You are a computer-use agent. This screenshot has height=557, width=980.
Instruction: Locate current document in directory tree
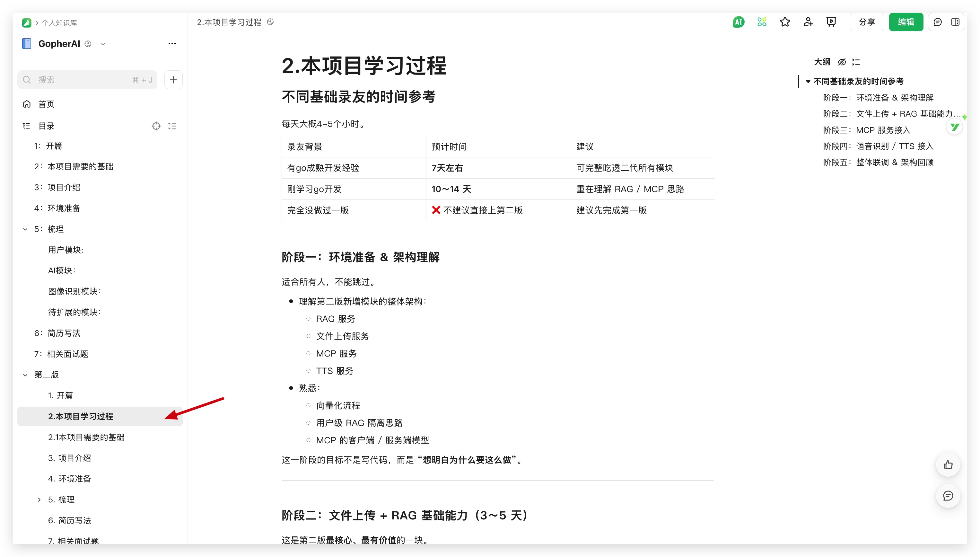pyautogui.click(x=156, y=126)
